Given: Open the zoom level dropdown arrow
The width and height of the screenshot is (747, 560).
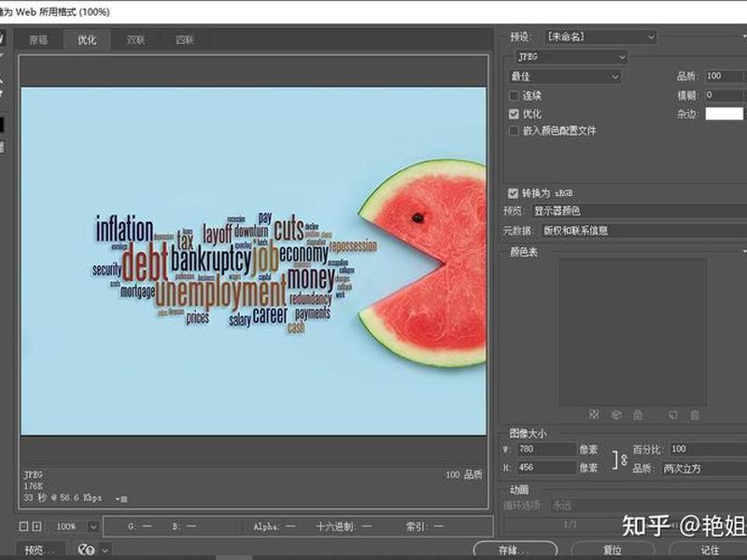Looking at the screenshot, I should click(x=93, y=526).
